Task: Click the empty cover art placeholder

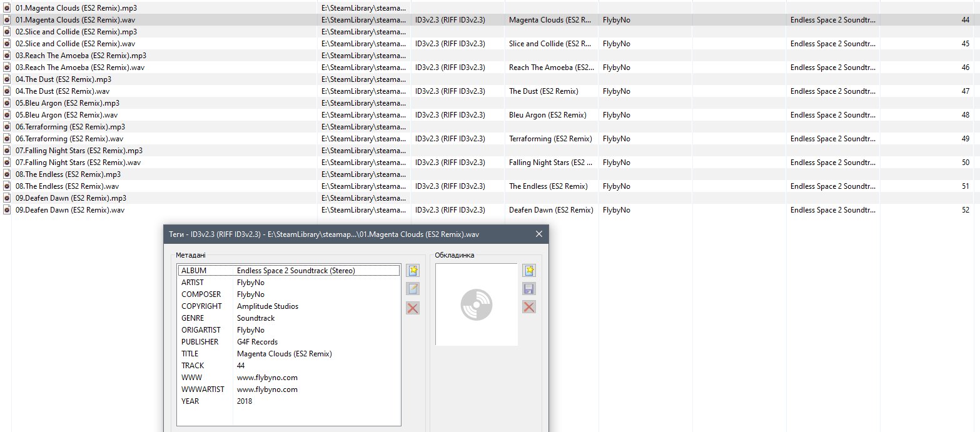Action: coord(477,304)
